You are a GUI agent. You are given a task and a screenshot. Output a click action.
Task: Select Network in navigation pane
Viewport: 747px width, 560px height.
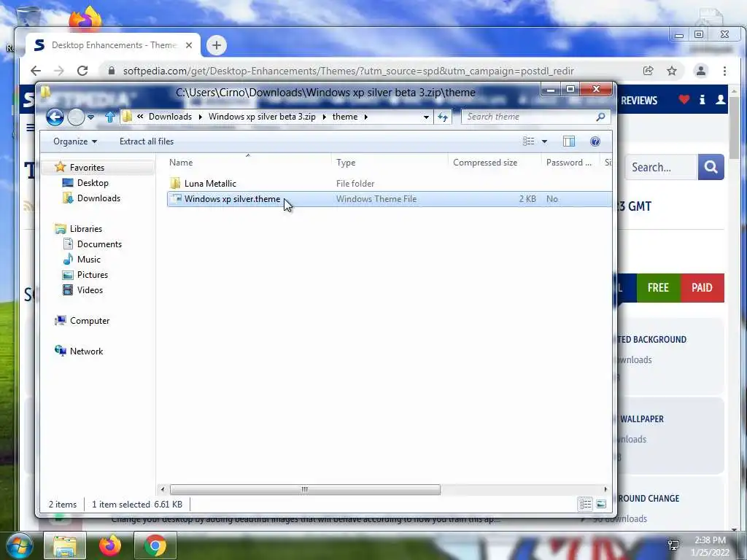pos(86,351)
